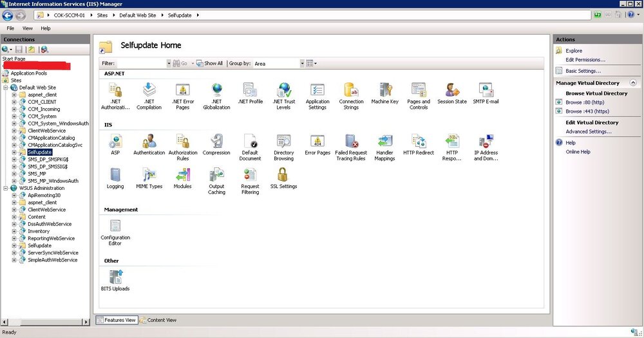Open Session State feature
This screenshot has width=644, height=338.
coord(452,93)
